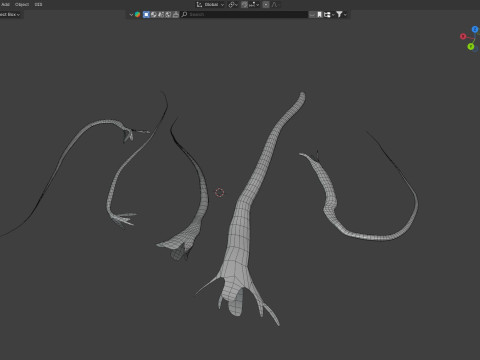This screenshot has width=480, height=360.
Task: Click the red-white 3D cursor circle
Action: (x=219, y=192)
